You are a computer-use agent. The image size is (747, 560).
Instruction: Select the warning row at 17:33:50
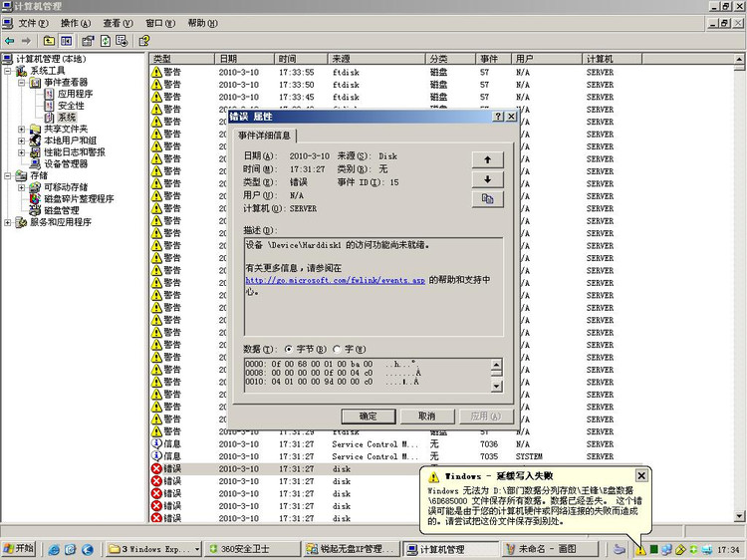point(395,85)
